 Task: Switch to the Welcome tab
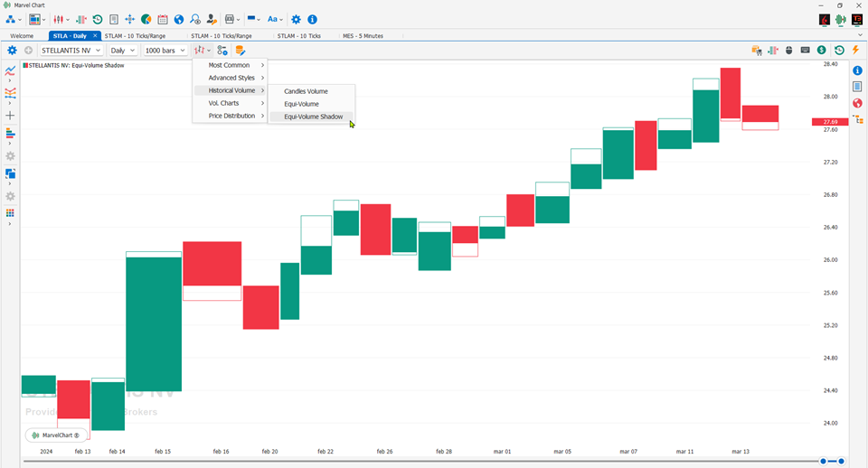(x=22, y=36)
